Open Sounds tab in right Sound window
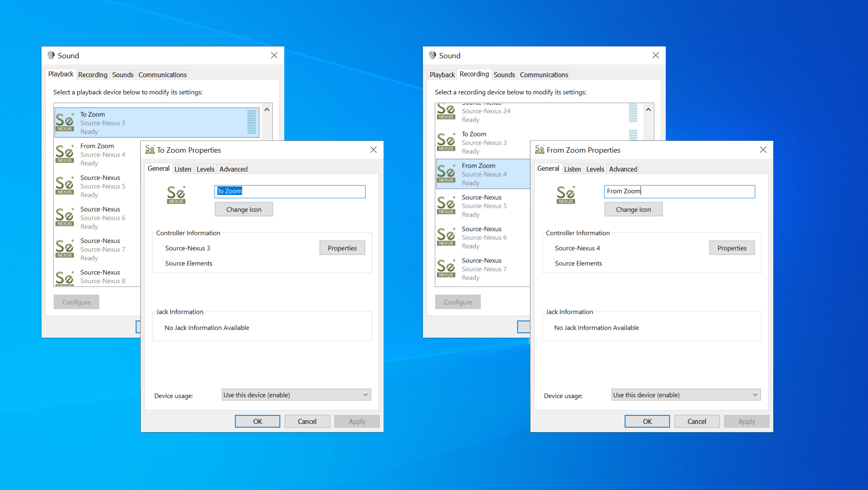Image resolution: width=868 pixels, height=490 pixels. tap(504, 75)
